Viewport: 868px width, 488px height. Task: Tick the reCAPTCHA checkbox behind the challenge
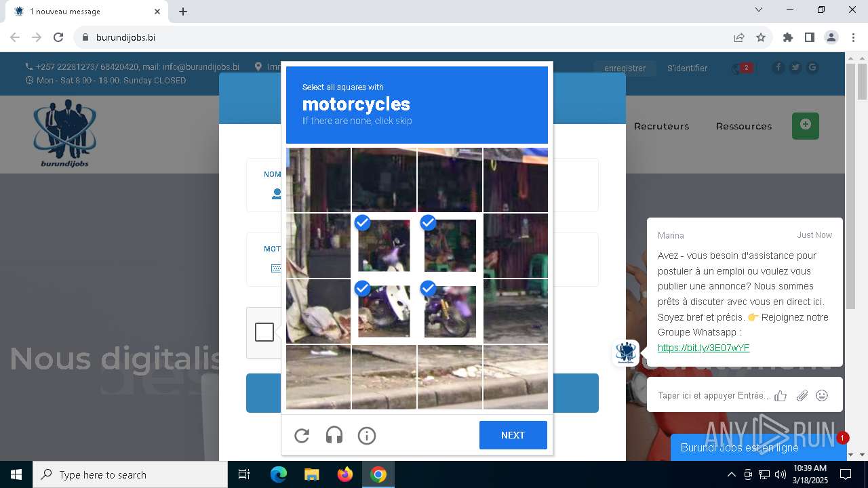(x=264, y=332)
